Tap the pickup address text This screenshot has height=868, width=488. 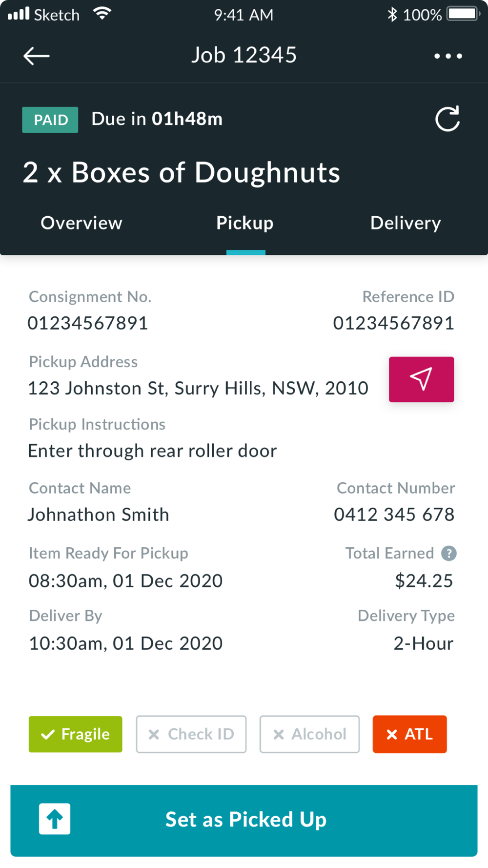(x=198, y=389)
